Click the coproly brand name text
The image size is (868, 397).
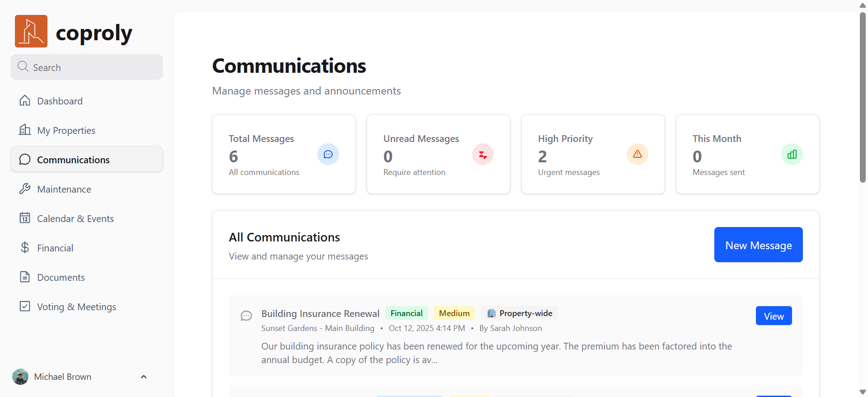point(94,33)
